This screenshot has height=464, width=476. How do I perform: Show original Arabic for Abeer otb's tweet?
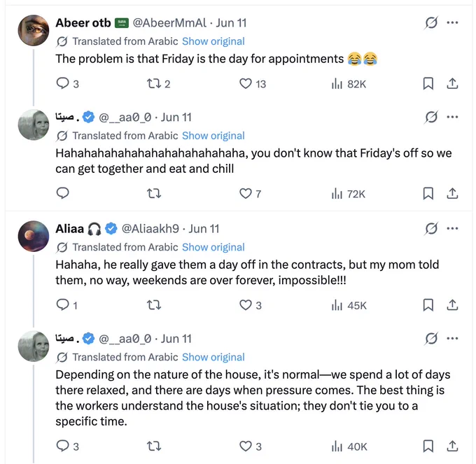[x=213, y=41]
